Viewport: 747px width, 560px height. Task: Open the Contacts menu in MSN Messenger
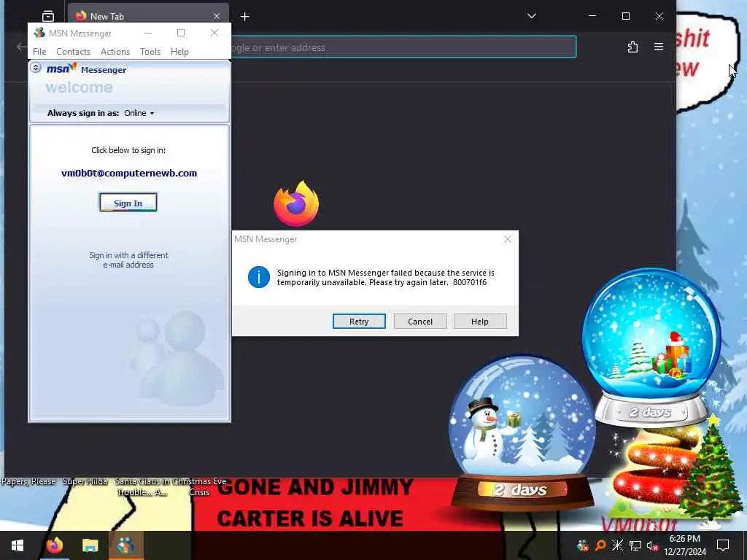click(x=73, y=52)
